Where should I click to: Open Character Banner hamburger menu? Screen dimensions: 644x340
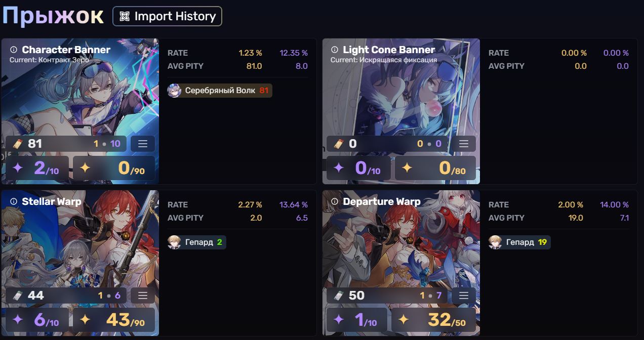(x=143, y=144)
